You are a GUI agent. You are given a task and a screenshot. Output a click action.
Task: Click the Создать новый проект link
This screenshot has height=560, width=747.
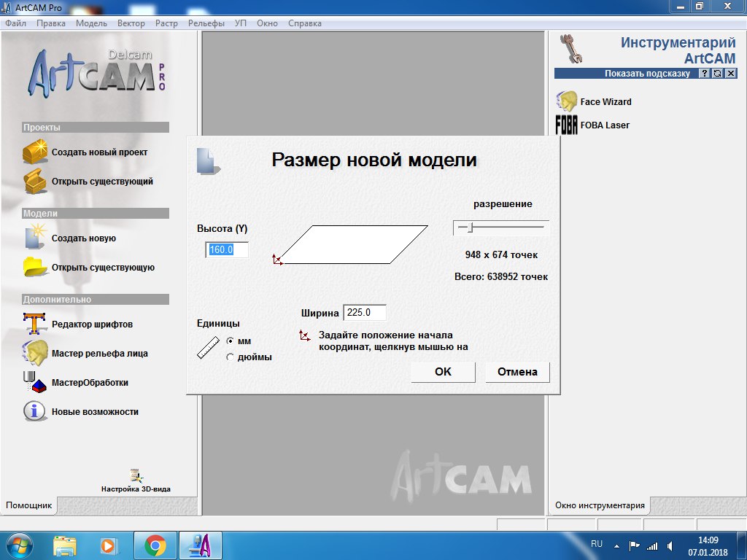click(99, 152)
